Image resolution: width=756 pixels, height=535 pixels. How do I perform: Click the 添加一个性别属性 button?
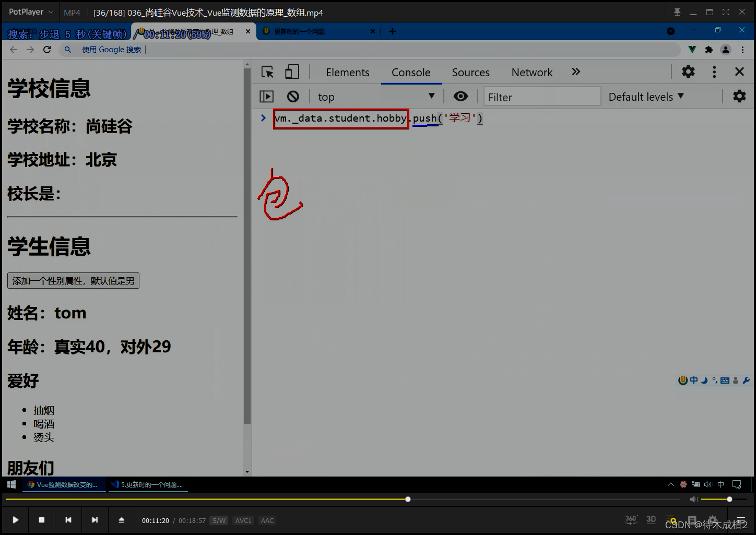tap(73, 281)
